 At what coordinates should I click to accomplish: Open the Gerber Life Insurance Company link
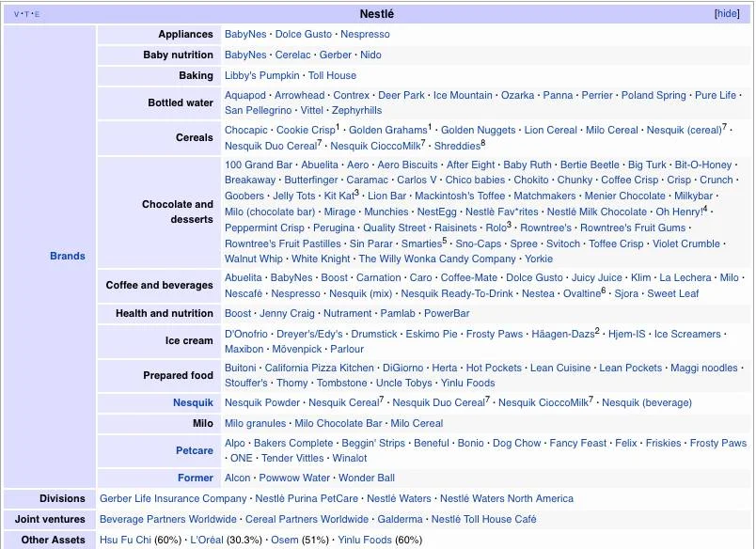coord(173,498)
